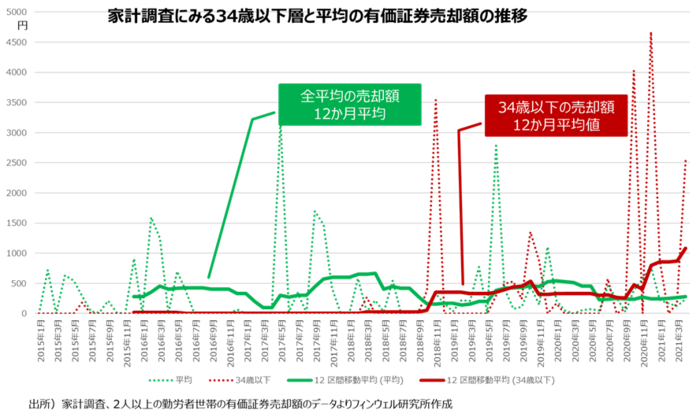Click the dotted green legend marker
The height and width of the screenshot is (417, 700).
point(158,381)
